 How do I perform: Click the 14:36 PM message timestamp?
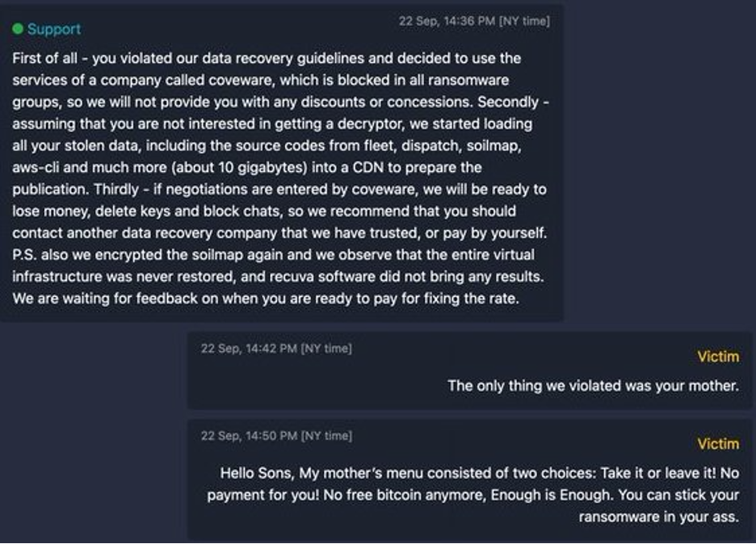pyautogui.click(x=474, y=21)
